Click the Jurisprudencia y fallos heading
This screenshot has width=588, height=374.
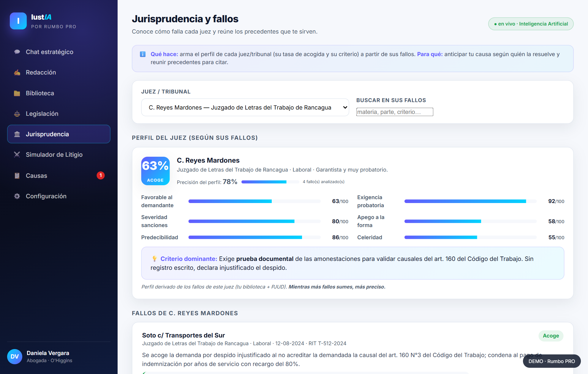coord(185,19)
